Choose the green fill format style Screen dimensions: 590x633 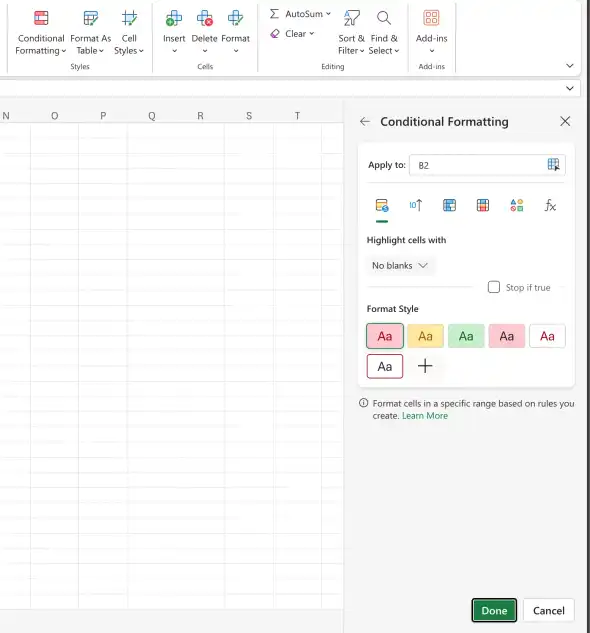[466, 336]
